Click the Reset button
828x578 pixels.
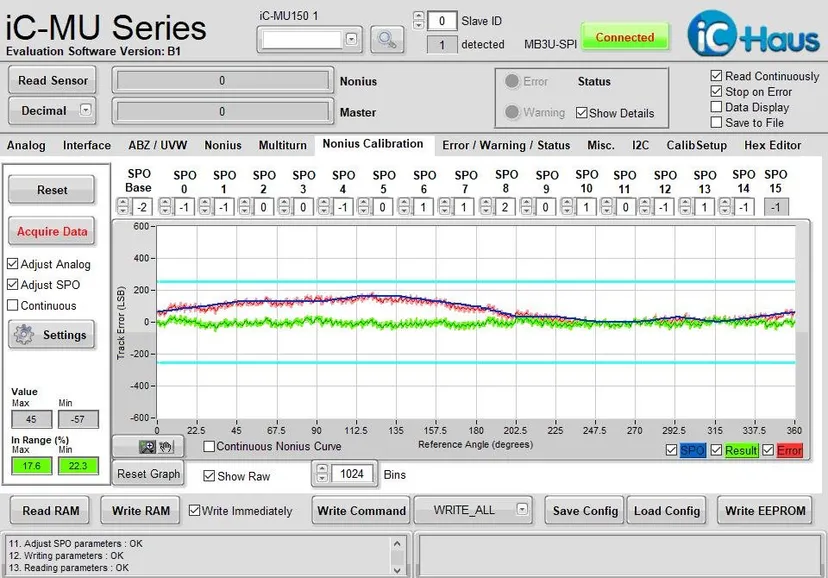click(52, 189)
